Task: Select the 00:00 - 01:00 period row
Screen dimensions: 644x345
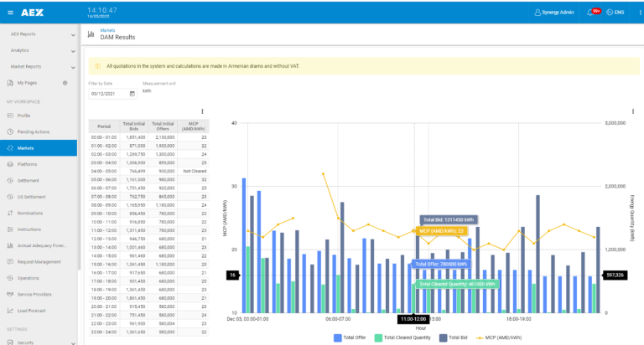Action: pos(148,137)
